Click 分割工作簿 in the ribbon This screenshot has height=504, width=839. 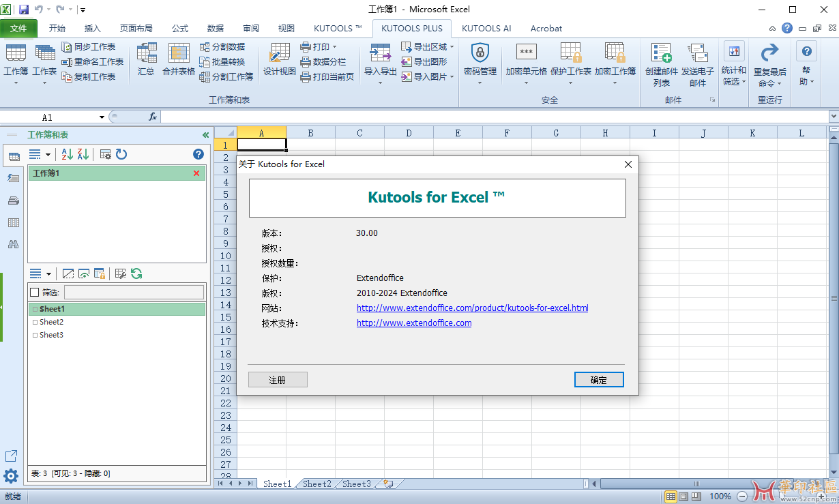pyautogui.click(x=226, y=77)
